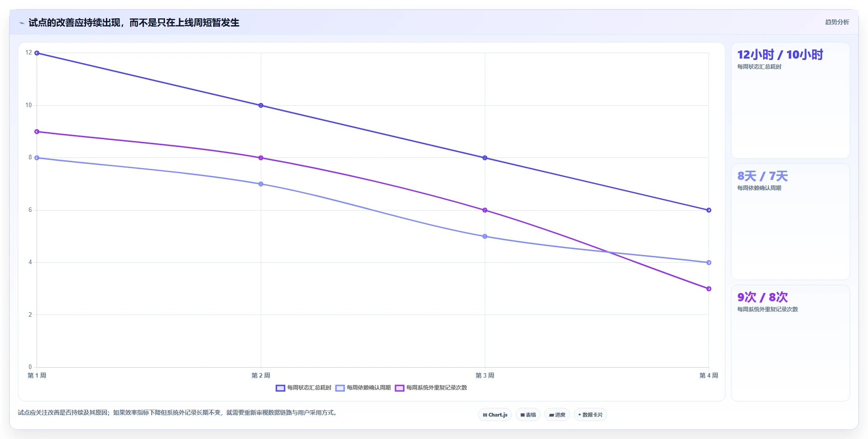
Task: Click the dark blue 第 3 周 point at value 8
Action: 485,158
